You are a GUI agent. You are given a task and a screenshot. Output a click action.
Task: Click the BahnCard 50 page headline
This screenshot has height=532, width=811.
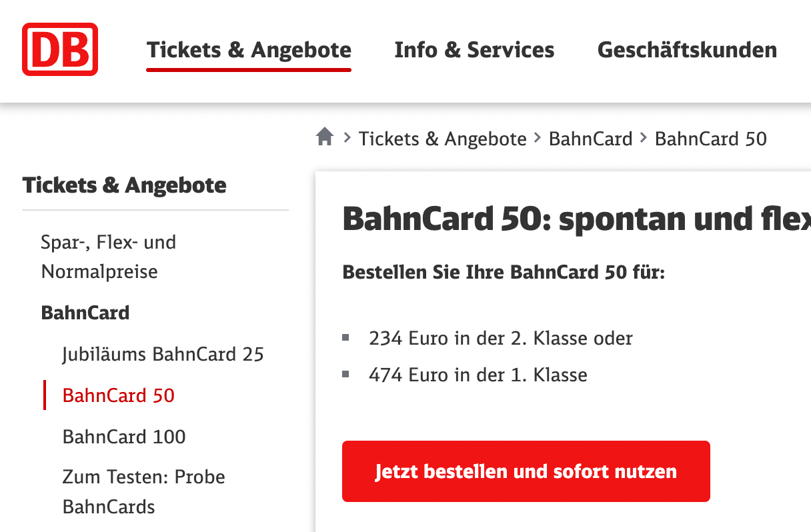pos(575,220)
